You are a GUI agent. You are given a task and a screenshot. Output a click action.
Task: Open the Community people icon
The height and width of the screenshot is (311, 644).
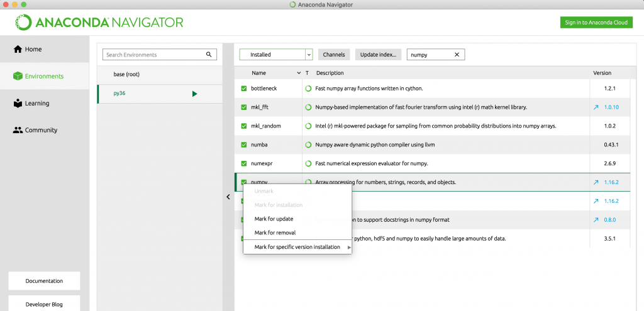(x=18, y=130)
